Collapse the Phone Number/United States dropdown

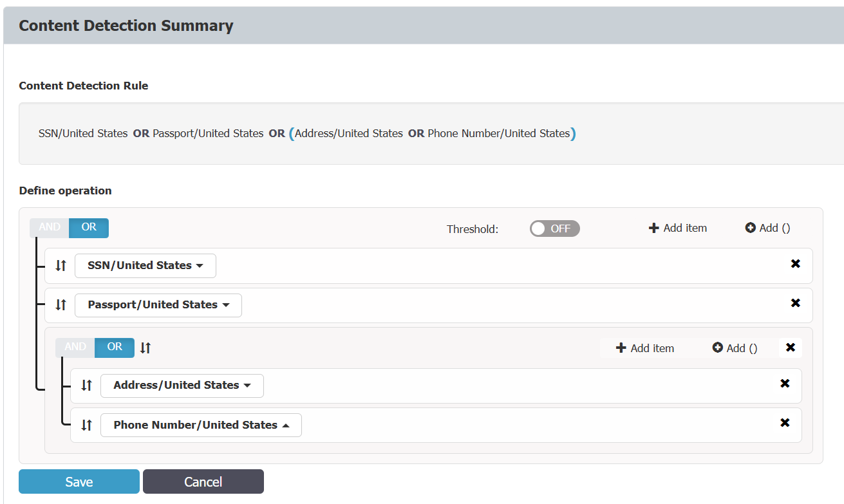(x=201, y=425)
